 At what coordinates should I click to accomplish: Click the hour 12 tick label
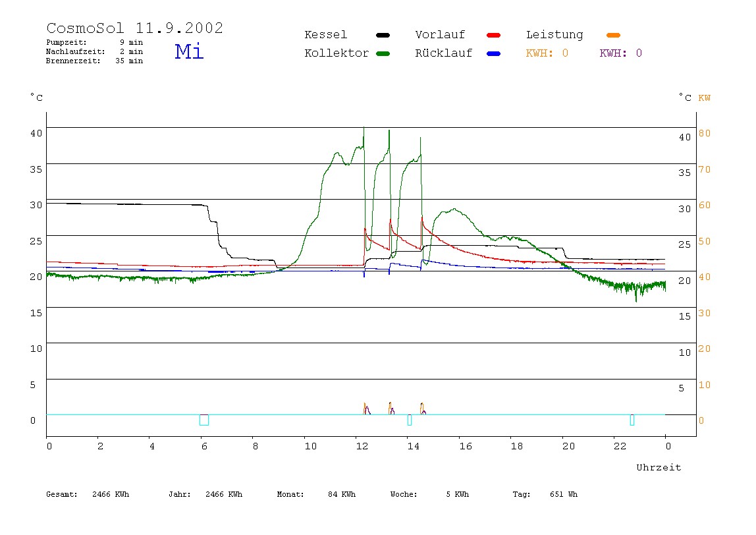pyautogui.click(x=362, y=446)
